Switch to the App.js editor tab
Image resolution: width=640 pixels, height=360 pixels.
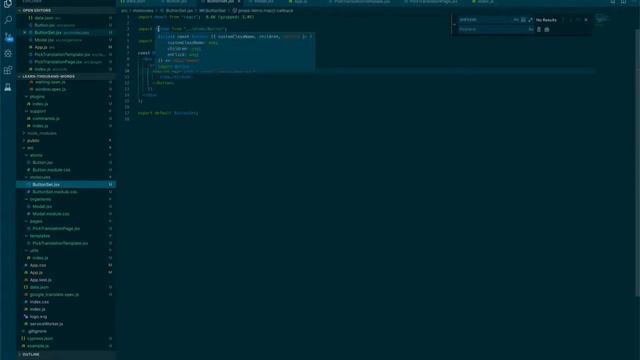(x=301, y=2)
